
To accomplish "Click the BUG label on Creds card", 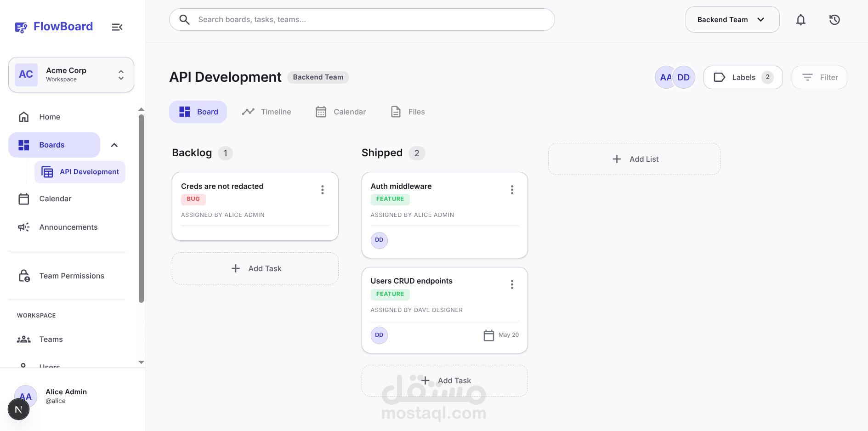I will point(193,199).
